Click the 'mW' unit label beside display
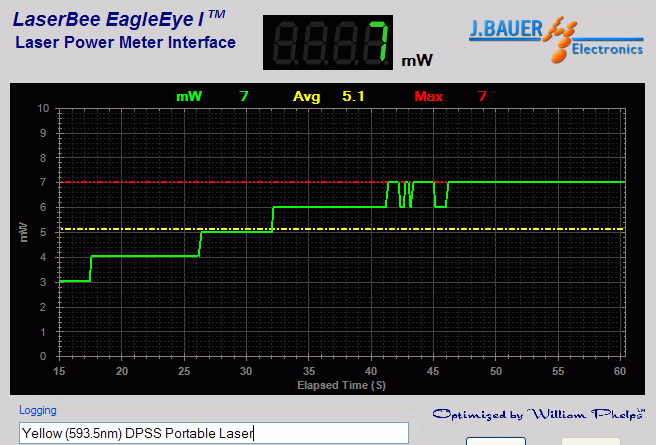This screenshot has height=445, width=656. [417, 61]
